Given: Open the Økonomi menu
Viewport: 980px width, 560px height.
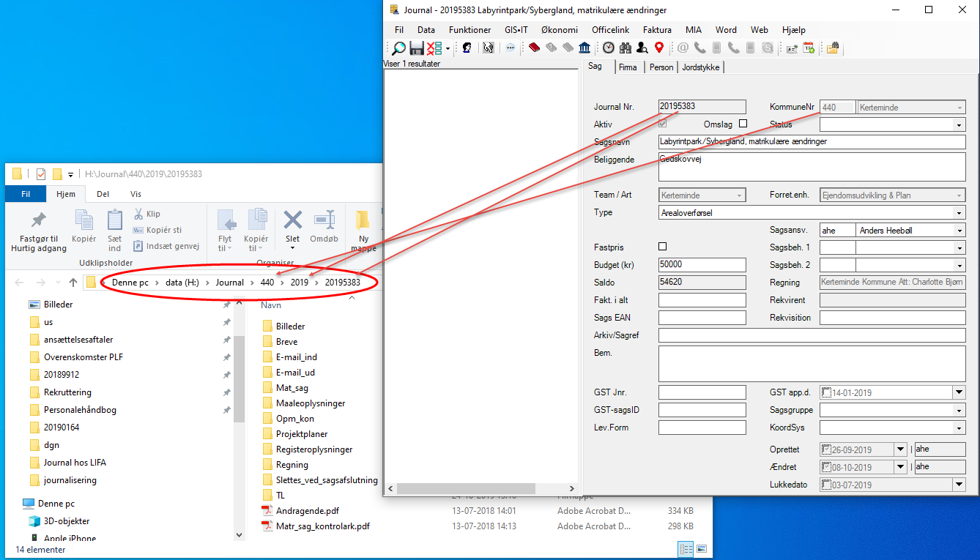Looking at the screenshot, I should click(560, 30).
